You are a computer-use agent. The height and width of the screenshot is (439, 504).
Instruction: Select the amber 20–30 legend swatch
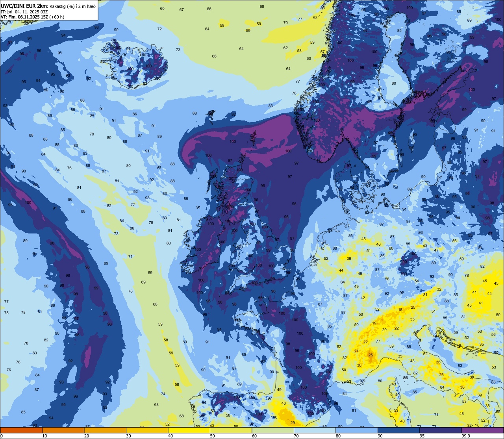(105, 430)
